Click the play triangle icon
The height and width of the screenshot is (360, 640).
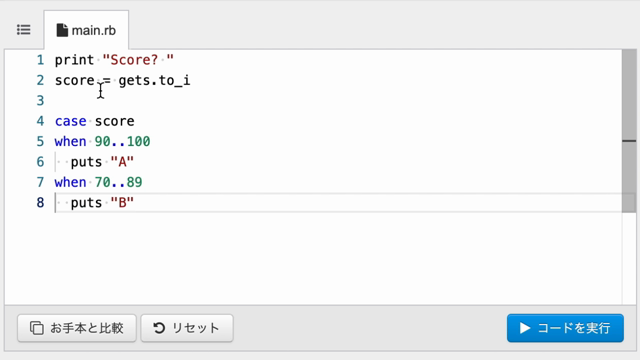pos(525,328)
